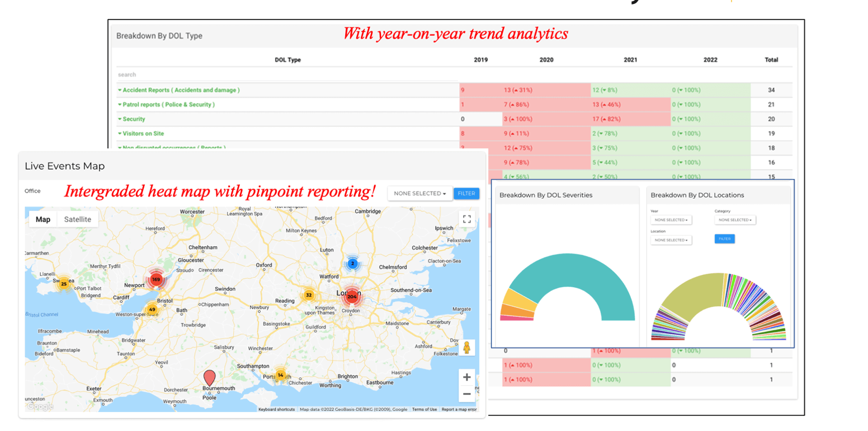The height and width of the screenshot is (431, 868).
Task: Click the yellow cluster marker labeled 32
Action: 309,295
